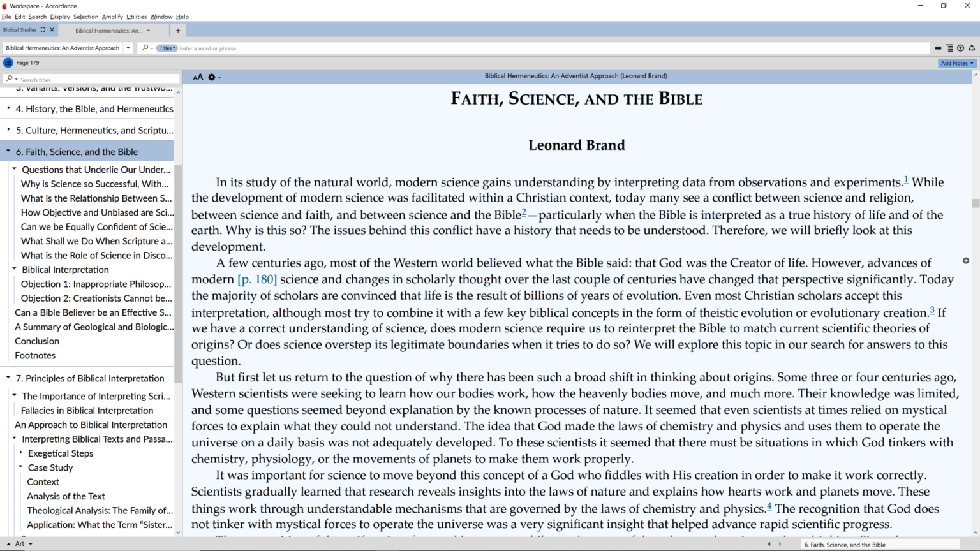
Task: Click the magnifying glass icon in the search bar
Action: (145, 48)
